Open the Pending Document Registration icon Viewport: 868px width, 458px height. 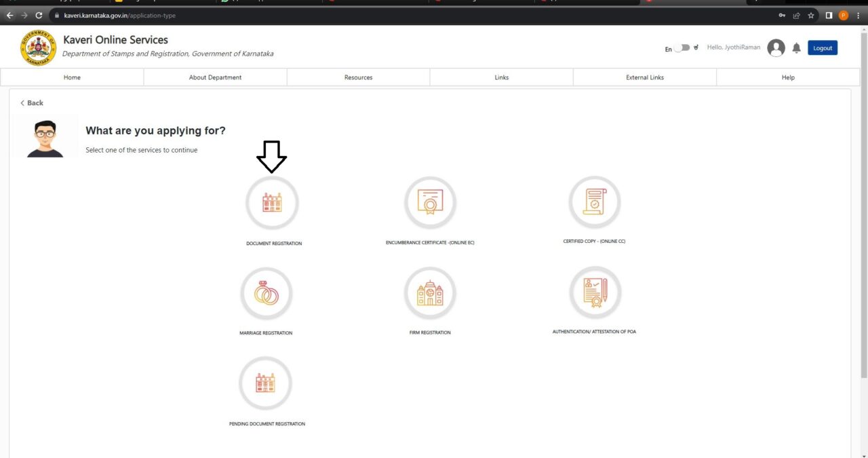click(x=265, y=383)
